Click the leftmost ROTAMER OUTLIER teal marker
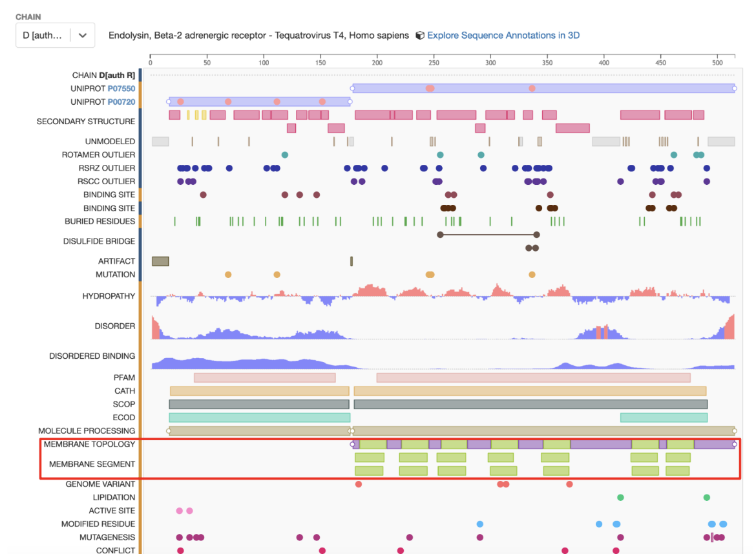The height and width of the screenshot is (554, 756). 285,155
